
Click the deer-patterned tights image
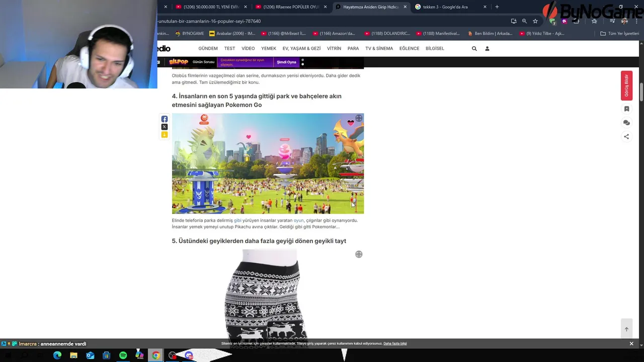tap(268, 295)
